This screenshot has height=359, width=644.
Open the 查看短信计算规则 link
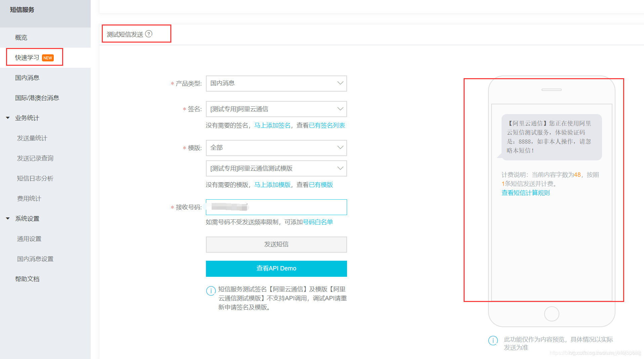[526, 193]
